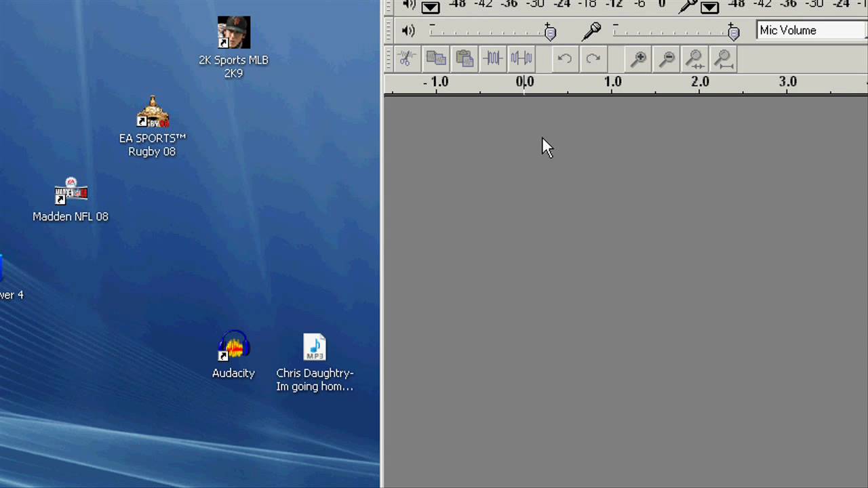The image size is (868, 488).
Task: Click the output volume slider thumb
Action: [x=550, y=31]
